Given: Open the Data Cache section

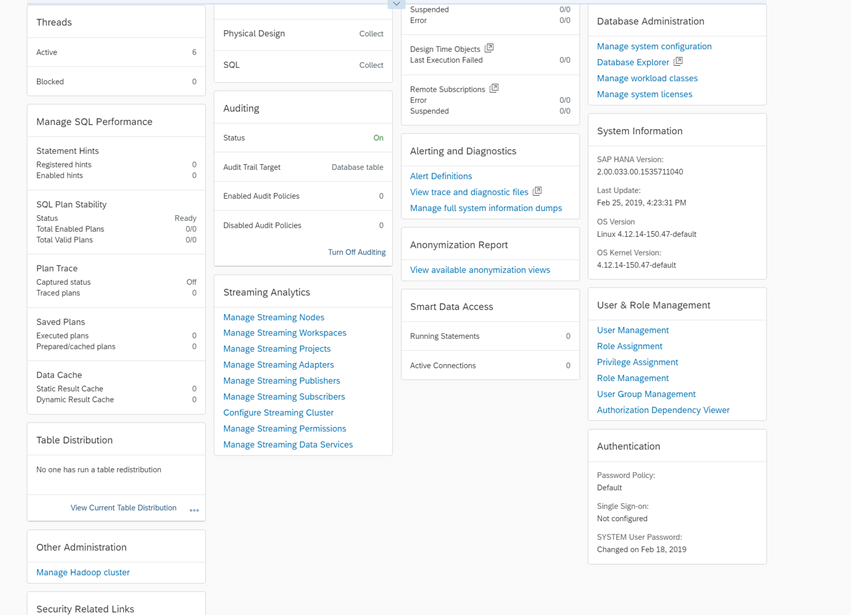Looking at the screenshot, I should point(116,387).
